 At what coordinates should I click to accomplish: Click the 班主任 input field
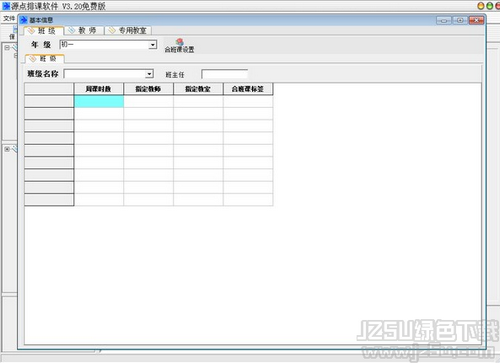[225, 74]
